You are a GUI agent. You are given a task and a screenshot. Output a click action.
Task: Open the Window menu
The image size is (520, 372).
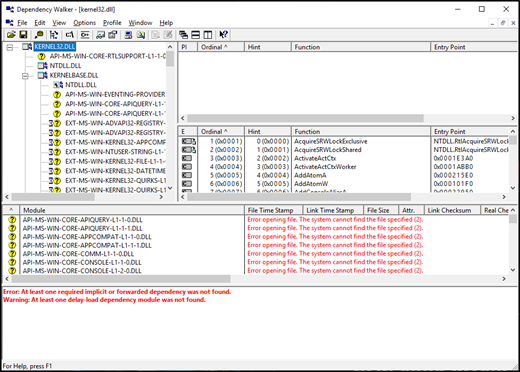click(x=140, y=23)
